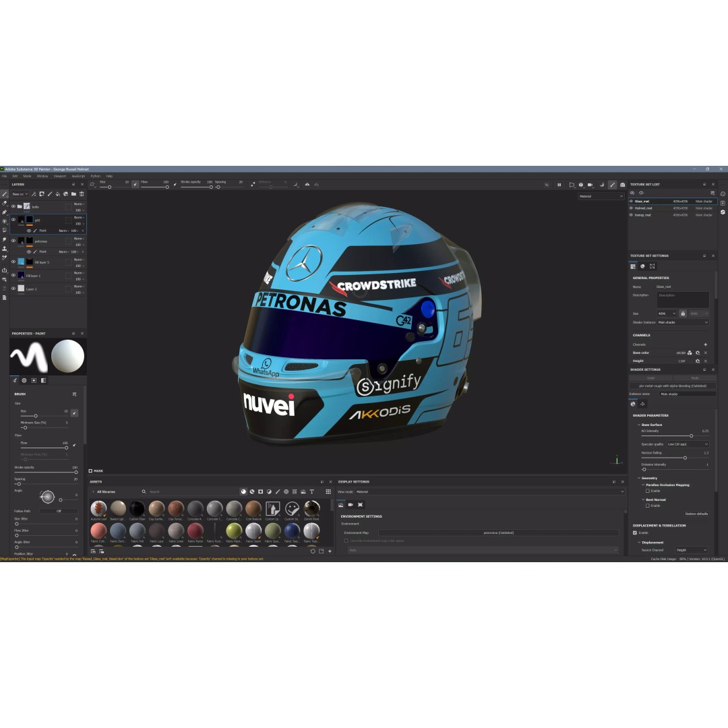Screen dimensions: 728x728
Task: Click the assets Search field
Action: pyautogui.click(x=190, y=491)
